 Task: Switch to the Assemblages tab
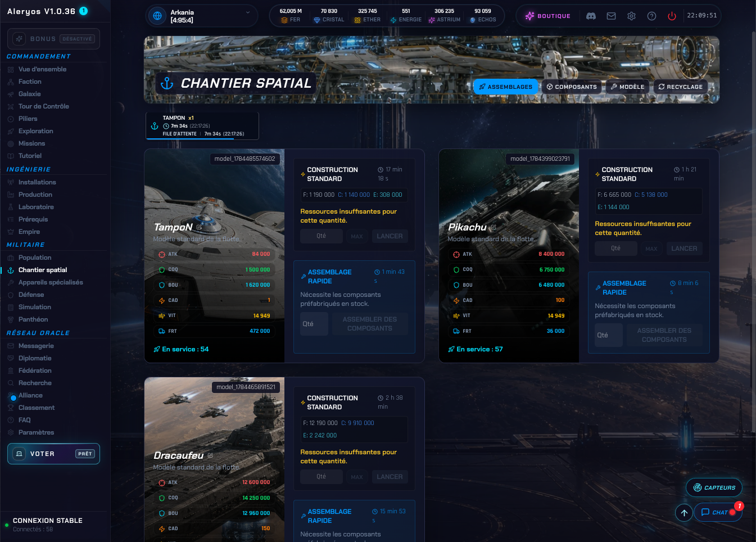(506, 87)
